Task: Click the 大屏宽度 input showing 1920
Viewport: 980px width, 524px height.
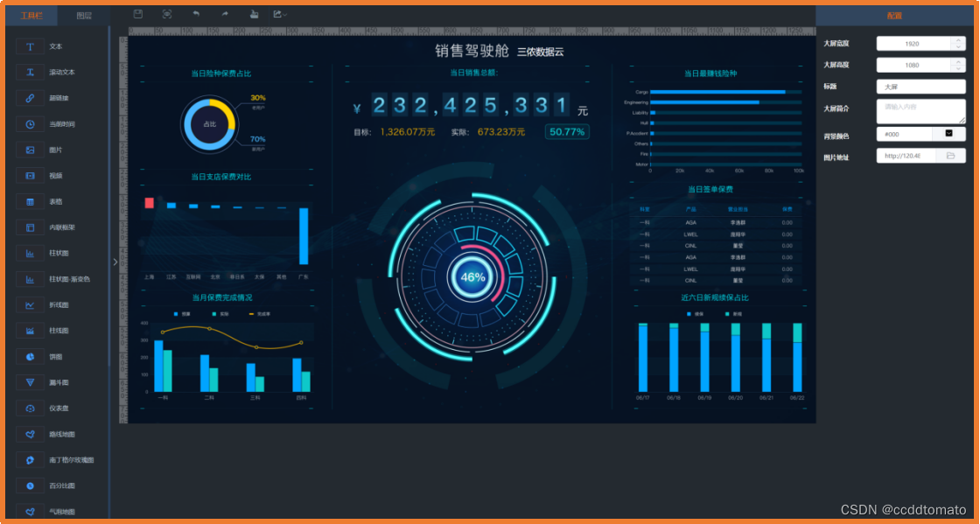Action: (913, 44)
